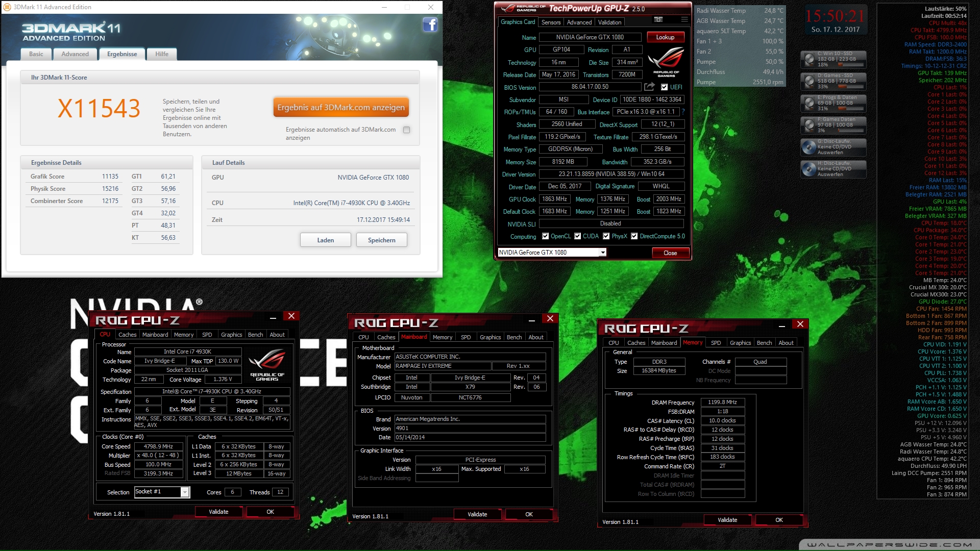This screenshot has height=551, width=980.
Task: Toggle the CUDA checkbox
Action: pos(578,236)
